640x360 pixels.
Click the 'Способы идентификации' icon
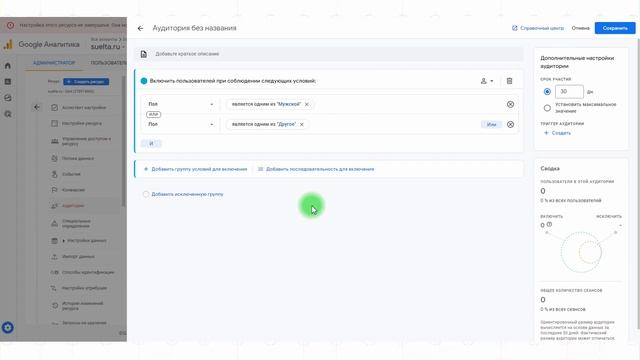[54, 272]
